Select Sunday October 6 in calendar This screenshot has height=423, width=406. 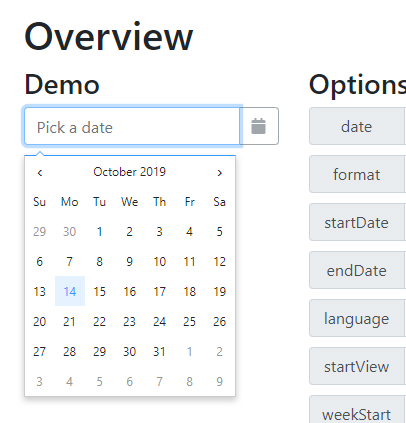coord(40,261)
